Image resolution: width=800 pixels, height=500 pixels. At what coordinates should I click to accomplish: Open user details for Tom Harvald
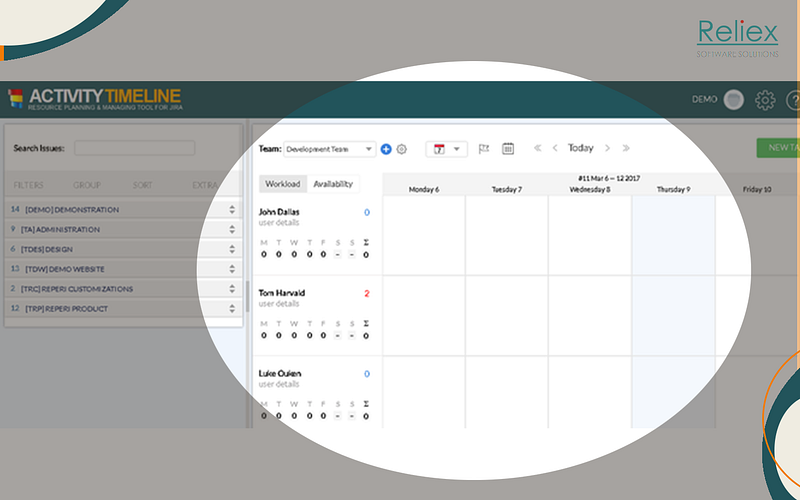(x=279, y=304)
